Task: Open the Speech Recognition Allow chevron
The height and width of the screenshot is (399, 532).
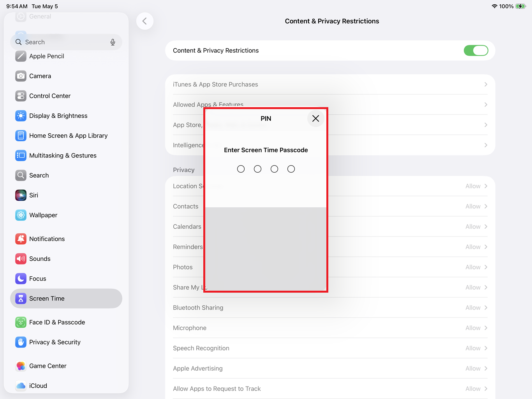Action: pyautogui.click(x=486, y=348)
